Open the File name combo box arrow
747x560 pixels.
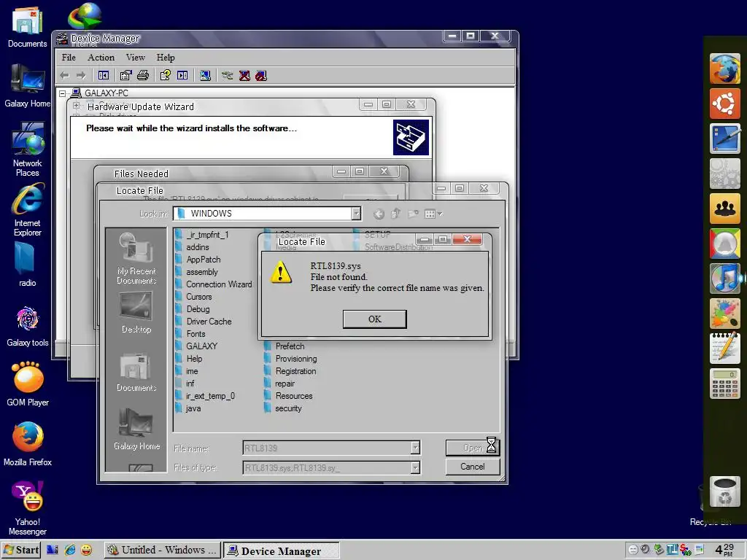point(415,448)
